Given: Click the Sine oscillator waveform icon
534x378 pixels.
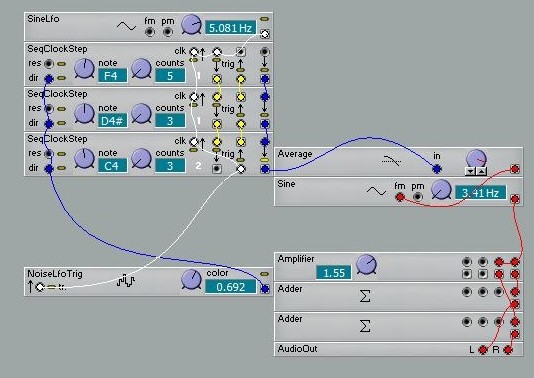Looking at the screenshot, I should pos(376,191).
